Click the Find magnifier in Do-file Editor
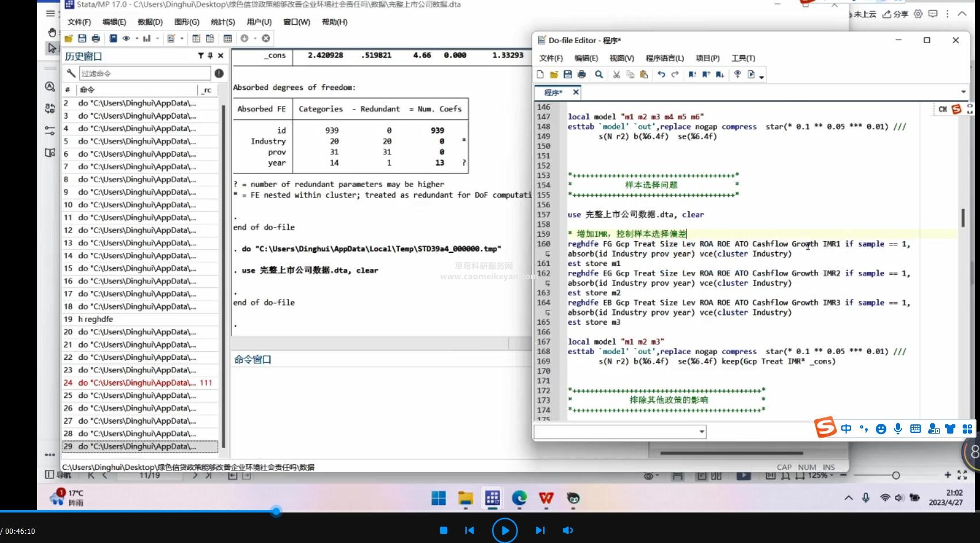 [599, 74]
